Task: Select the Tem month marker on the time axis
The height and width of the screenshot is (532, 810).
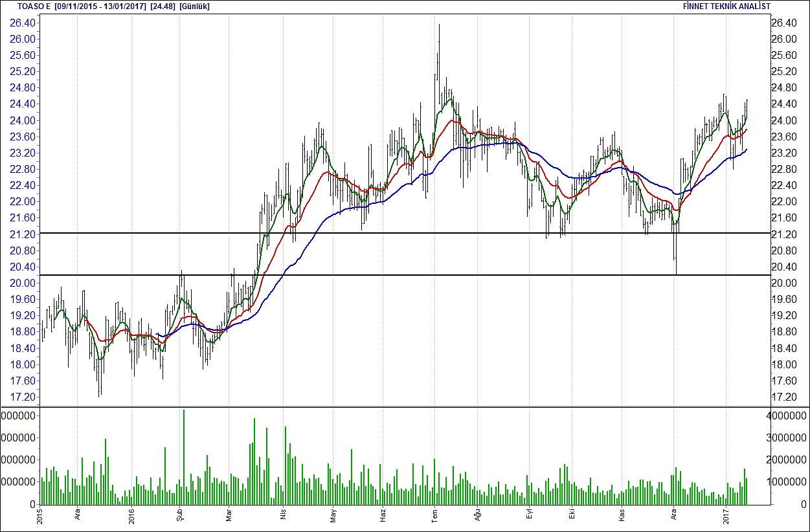Action: click(x=435, y=516)
